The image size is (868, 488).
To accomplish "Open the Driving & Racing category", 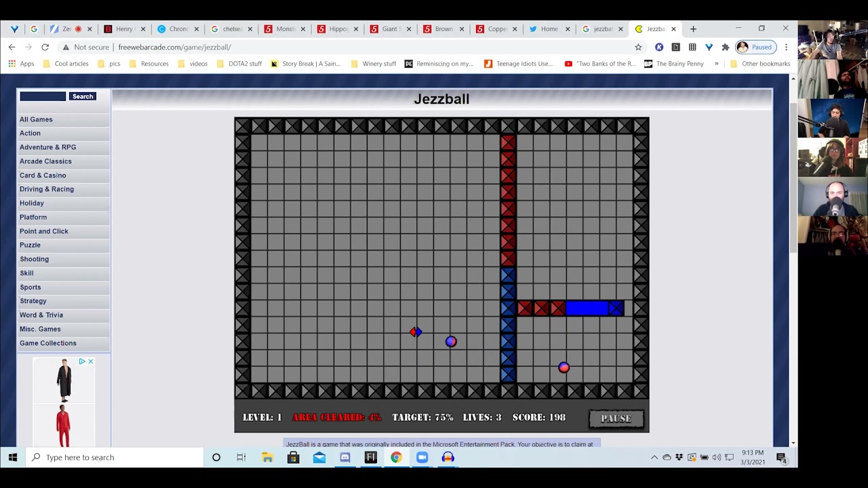I will (64, 189).
